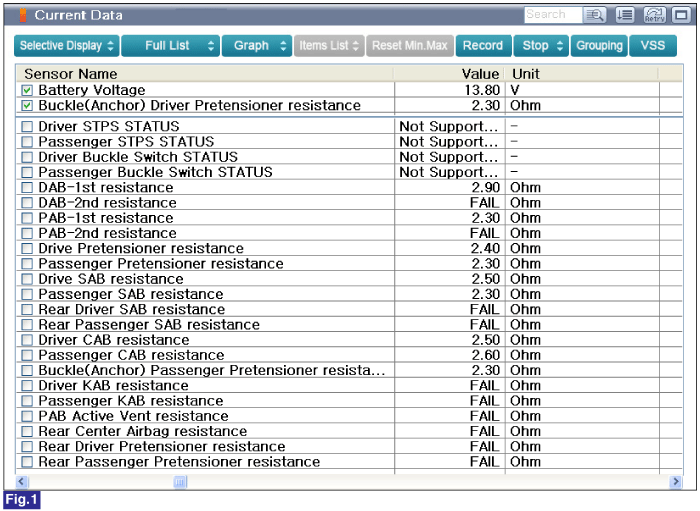Click the Reset Min.Max button
Image resolution: width=700 pixels, height=511 pixels.
410,46
